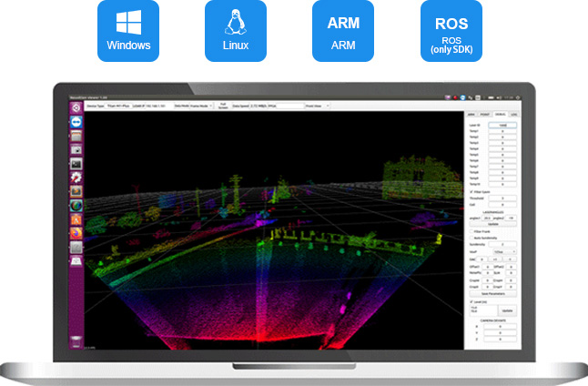Open the Ubuntu Software Center dock icon
588x386 pixels.
pyautogui.click(x=76, y=219)
